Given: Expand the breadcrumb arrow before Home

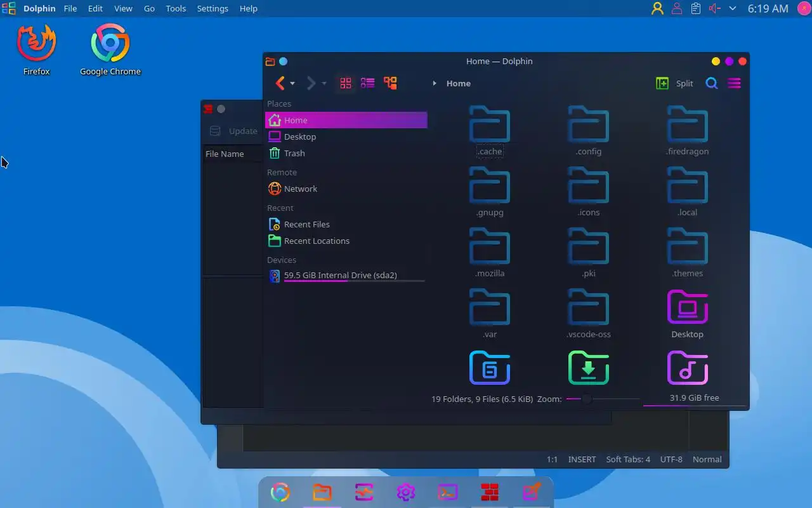Looking at the screenshot, I should click(435, 83).
